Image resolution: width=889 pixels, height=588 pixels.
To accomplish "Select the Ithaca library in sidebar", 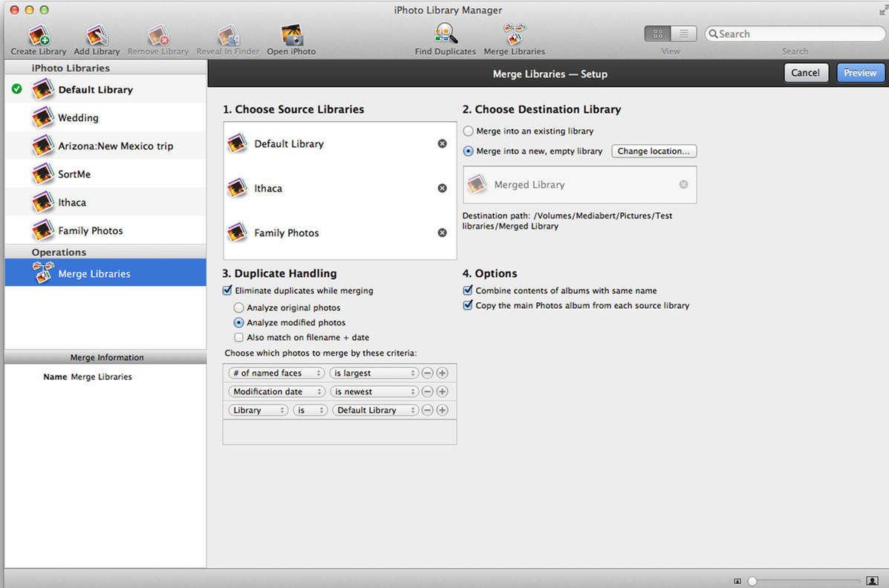I will pos(105,203).
